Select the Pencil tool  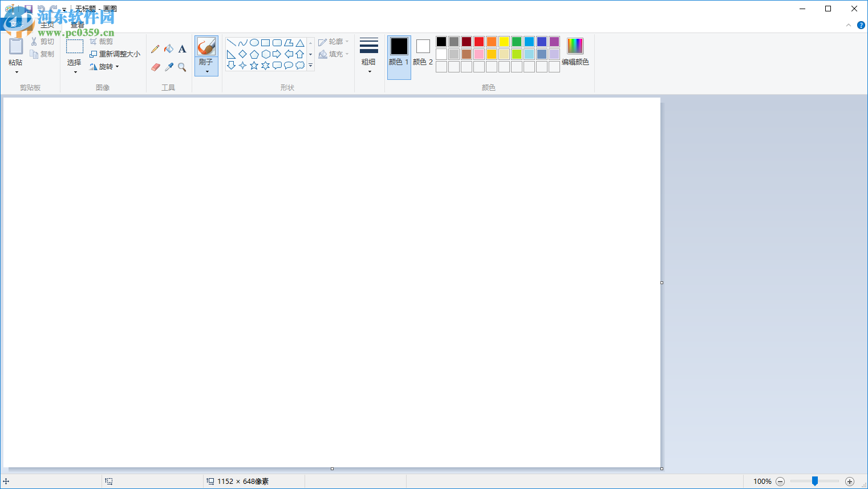(x=155, y=49)
